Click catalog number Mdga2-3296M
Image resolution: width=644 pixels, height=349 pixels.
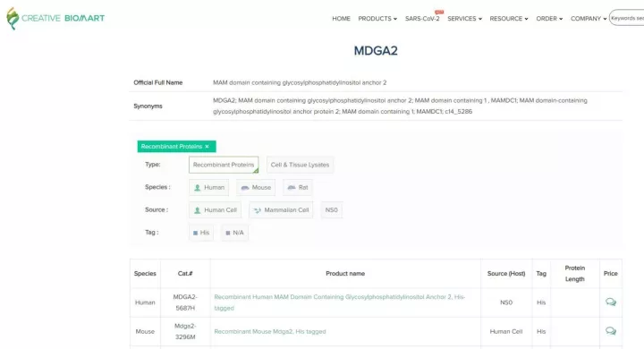pos(185,331)
